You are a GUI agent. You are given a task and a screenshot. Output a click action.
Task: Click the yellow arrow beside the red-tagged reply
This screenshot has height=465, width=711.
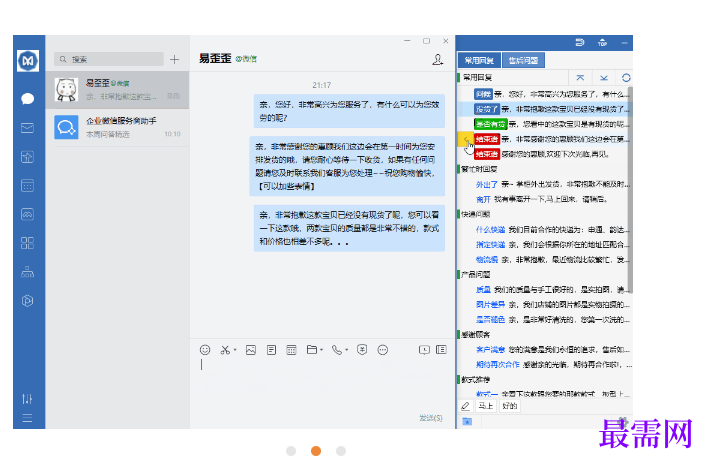(466, 139)
